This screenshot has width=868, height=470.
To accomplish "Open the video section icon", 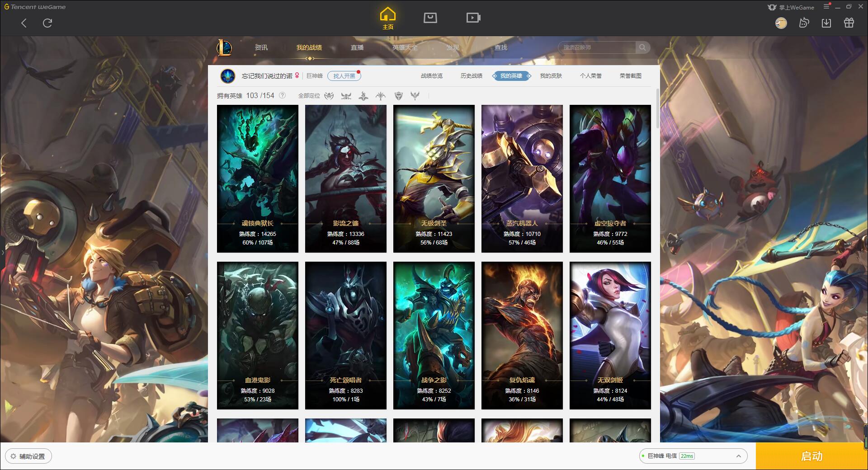I will point(473,18).
